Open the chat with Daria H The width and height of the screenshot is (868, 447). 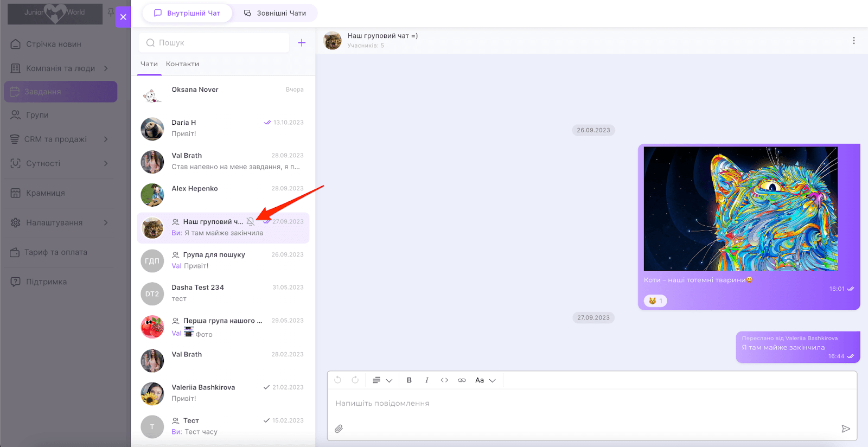pyautogui.click(x=223, y=129)
